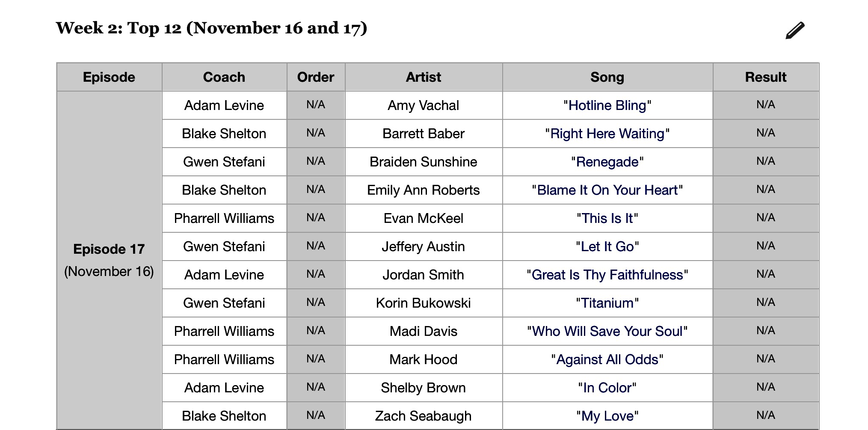Follow the "Renegade" song link
This screenshot has height=430, width=868.
[x=607, y=162]
